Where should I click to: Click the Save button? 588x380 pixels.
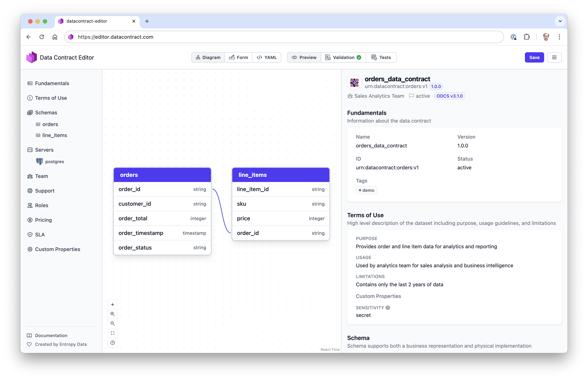[x=534, y=57]
